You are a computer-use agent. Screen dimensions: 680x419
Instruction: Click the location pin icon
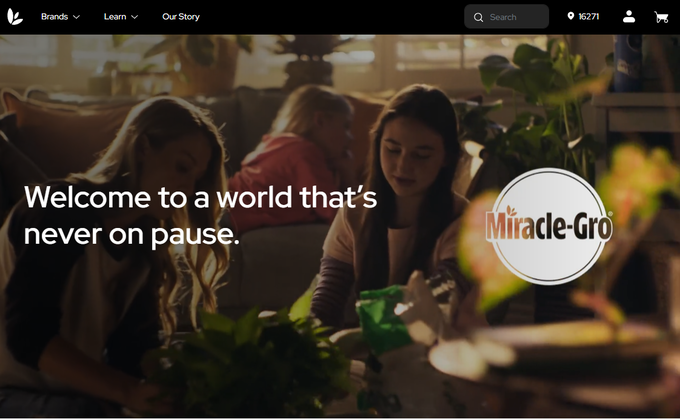point(570,16)
